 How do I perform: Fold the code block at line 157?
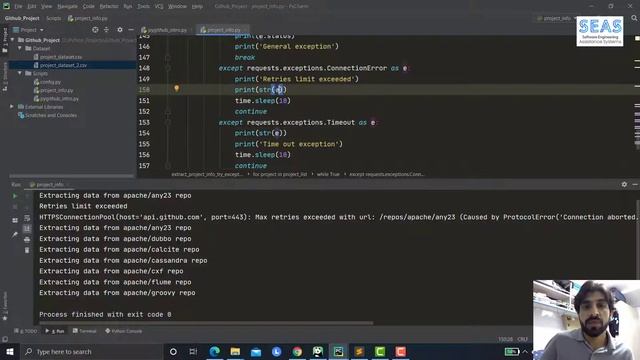(168, 166)
